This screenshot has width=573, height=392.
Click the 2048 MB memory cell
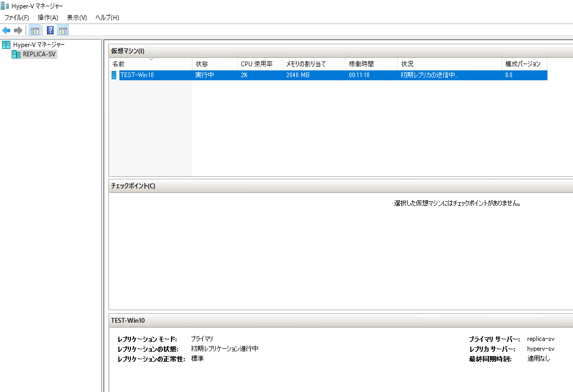click(298, 75)
